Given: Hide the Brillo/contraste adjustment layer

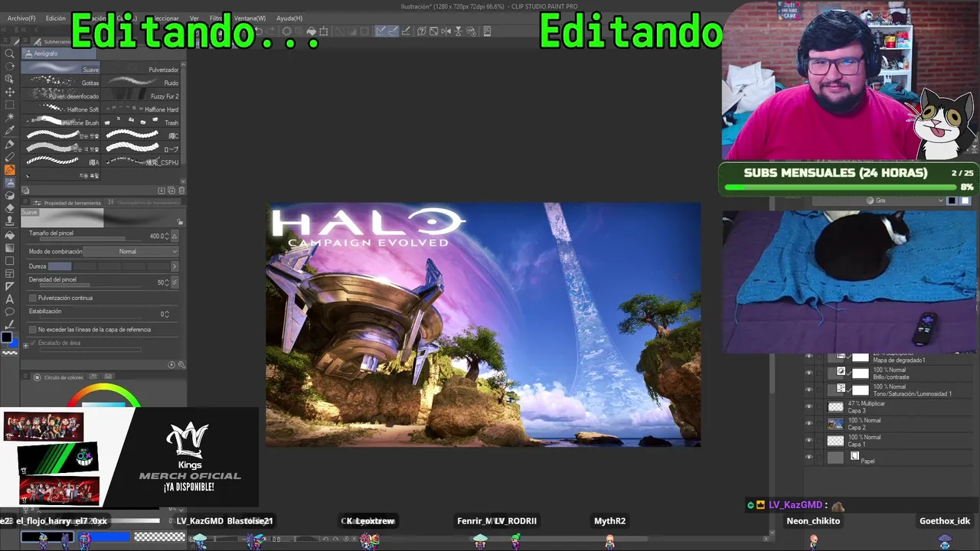Looking at the screenshot, I should pos(808,373).
